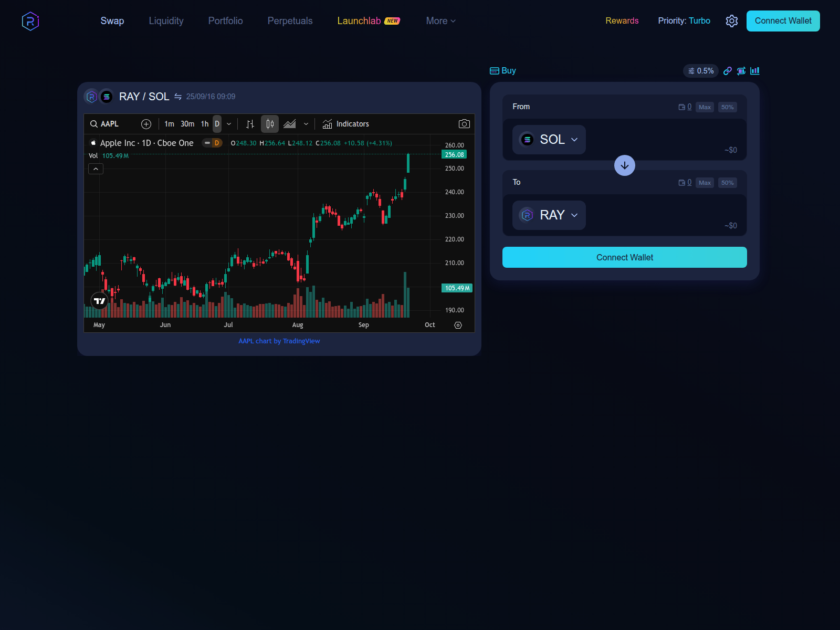Open the Launchlab tab
This screenshot has width=840, height=630.
tap(369, 21)
